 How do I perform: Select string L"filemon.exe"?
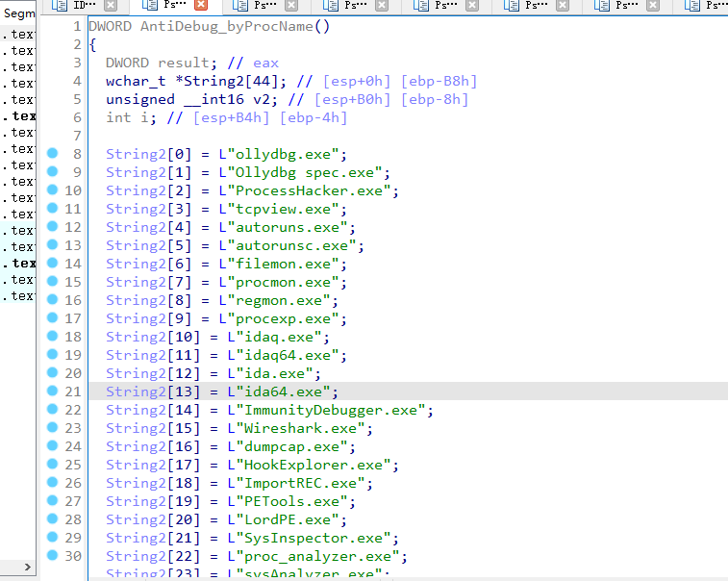click(x=278, y=264)
